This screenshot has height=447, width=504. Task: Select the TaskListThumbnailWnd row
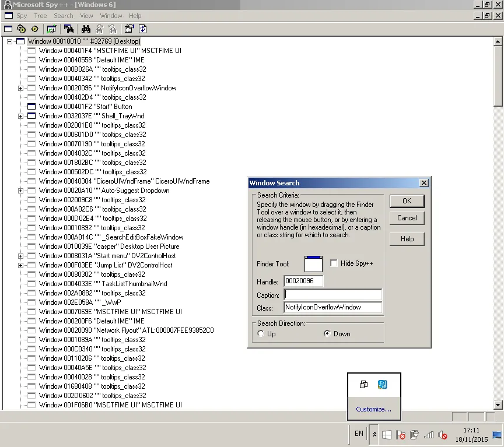(x=103, y=284)
